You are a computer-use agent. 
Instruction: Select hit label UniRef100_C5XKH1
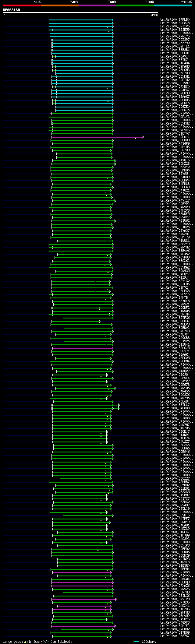[x=175, y=77]
